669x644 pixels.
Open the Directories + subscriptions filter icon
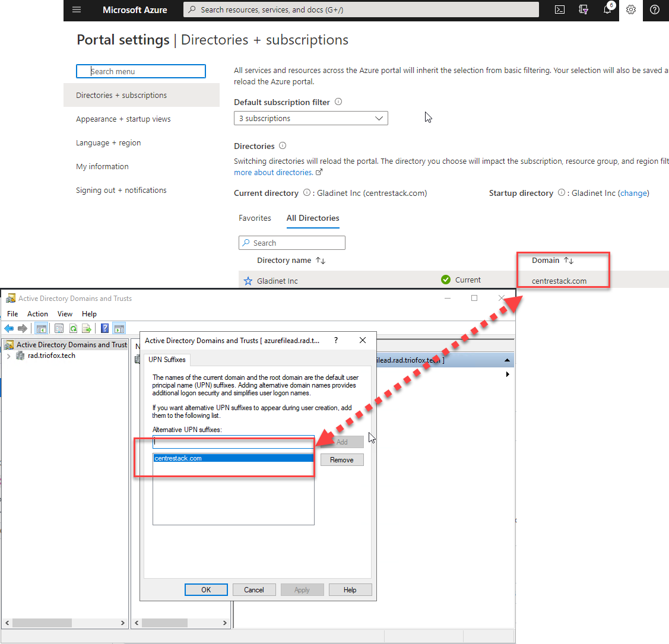click(584, 9)
